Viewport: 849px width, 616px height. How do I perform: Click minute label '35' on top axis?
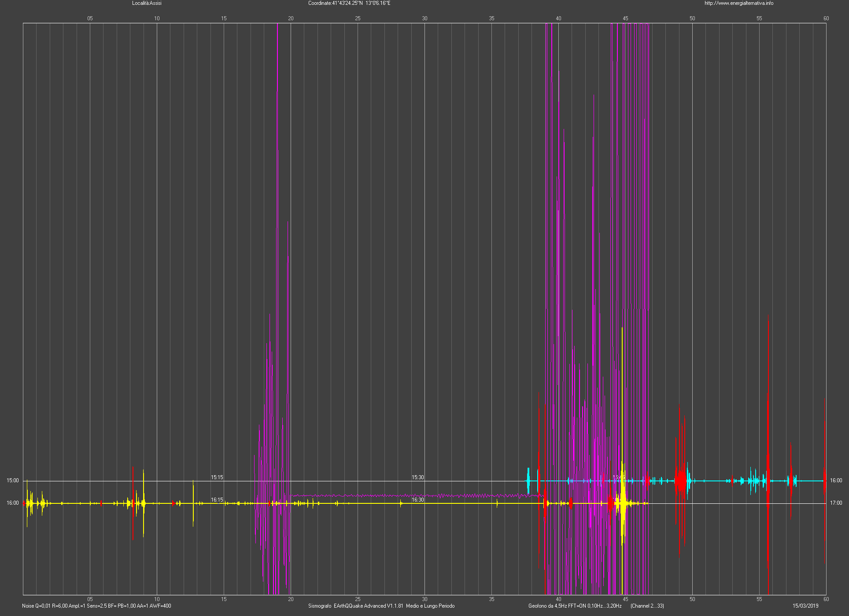(x=491, y=18)
